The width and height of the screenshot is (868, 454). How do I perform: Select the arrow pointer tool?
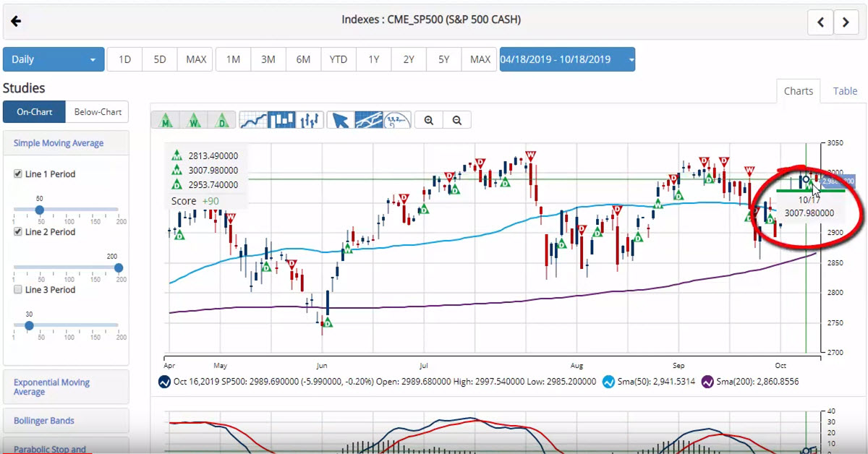pyautogui.click(x=340, y=121)
